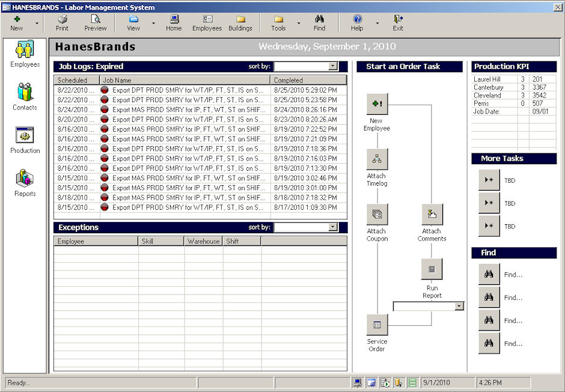
Task: Click the Skill column header
Action: coord(161,241)
